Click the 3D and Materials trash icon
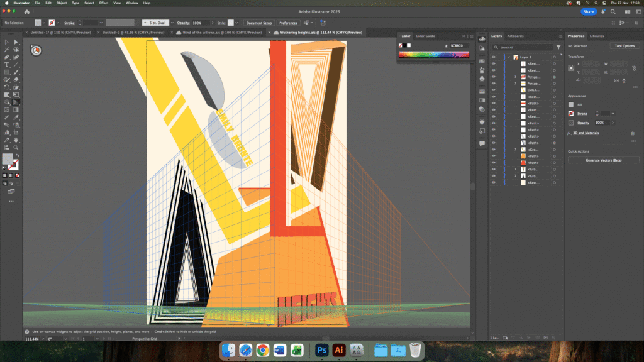 [632, 133]
